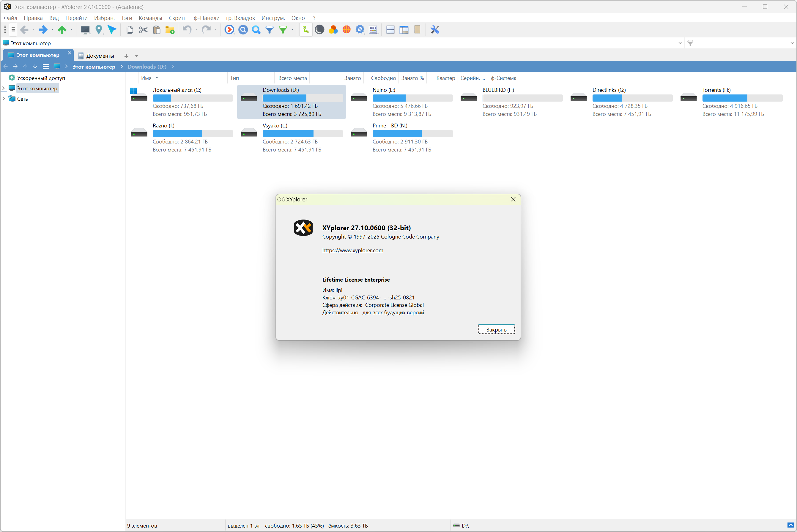This screenshot has height=532, width=797.
Task: Click the breadcrumb bar list menu icon
Action: (x=46, y=67)
